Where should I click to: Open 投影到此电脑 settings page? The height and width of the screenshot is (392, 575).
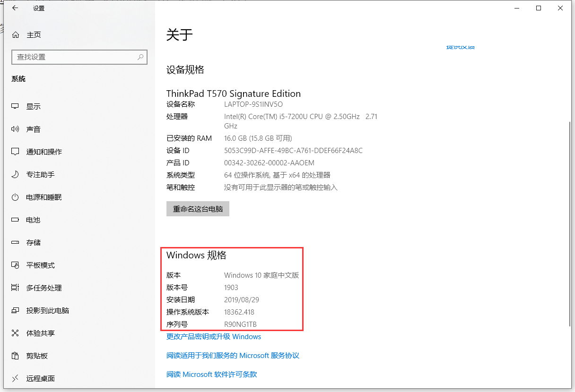point(48,310)
